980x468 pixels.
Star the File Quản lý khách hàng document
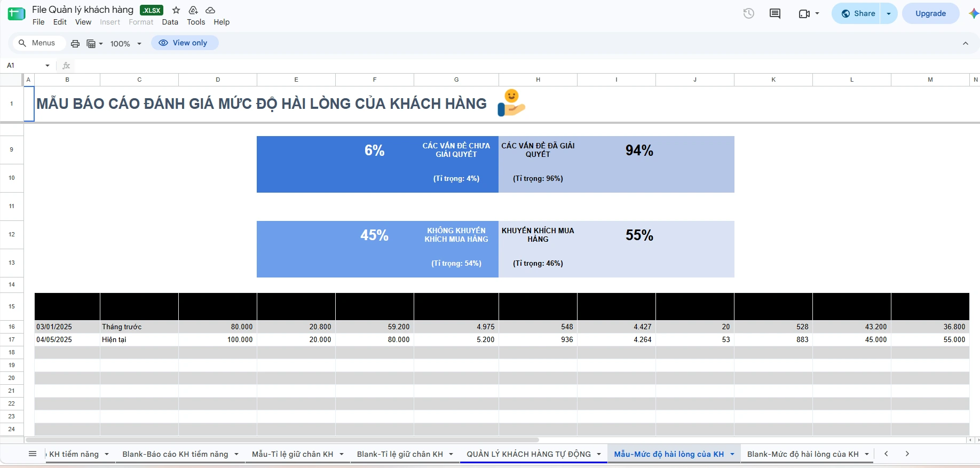(176, 10)
